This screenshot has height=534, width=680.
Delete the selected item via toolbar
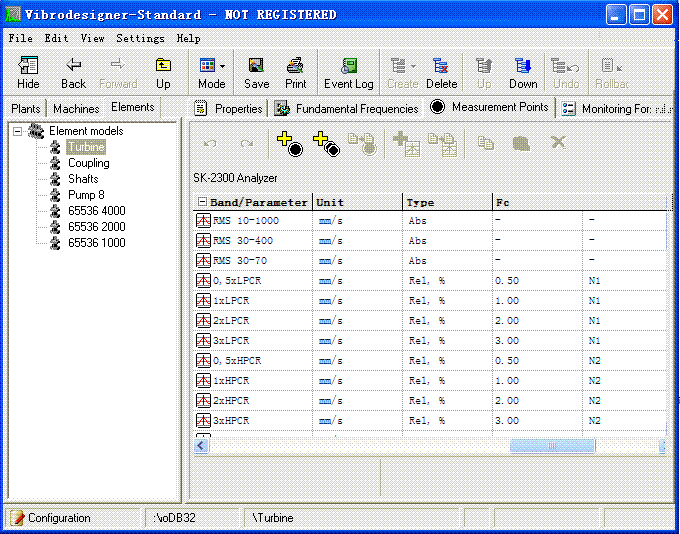[441, 72]
